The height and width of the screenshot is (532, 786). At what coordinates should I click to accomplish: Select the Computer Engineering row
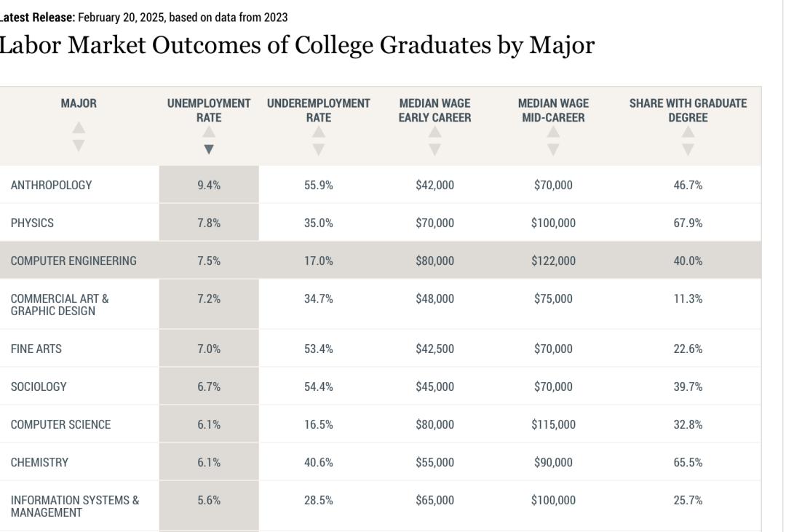(x=74, y=261)
